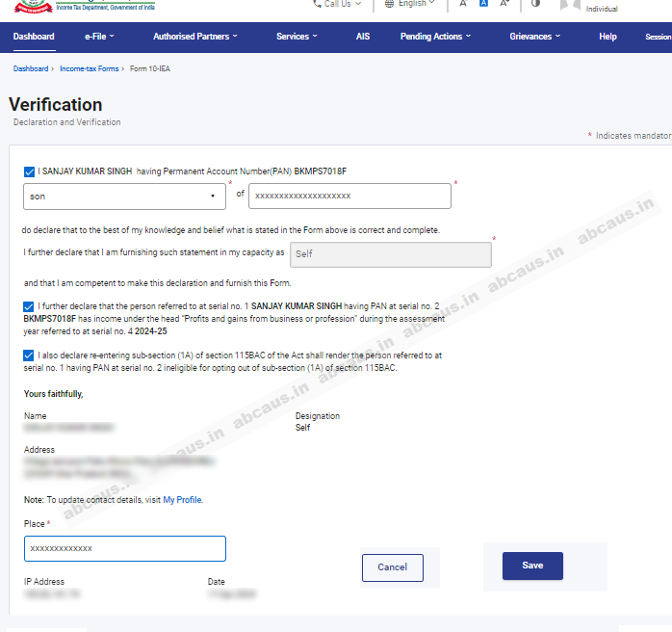Click the decrease font size icon
Image resolution: width=672 pixels, height=632 pixels.
[x=463, y=4]
